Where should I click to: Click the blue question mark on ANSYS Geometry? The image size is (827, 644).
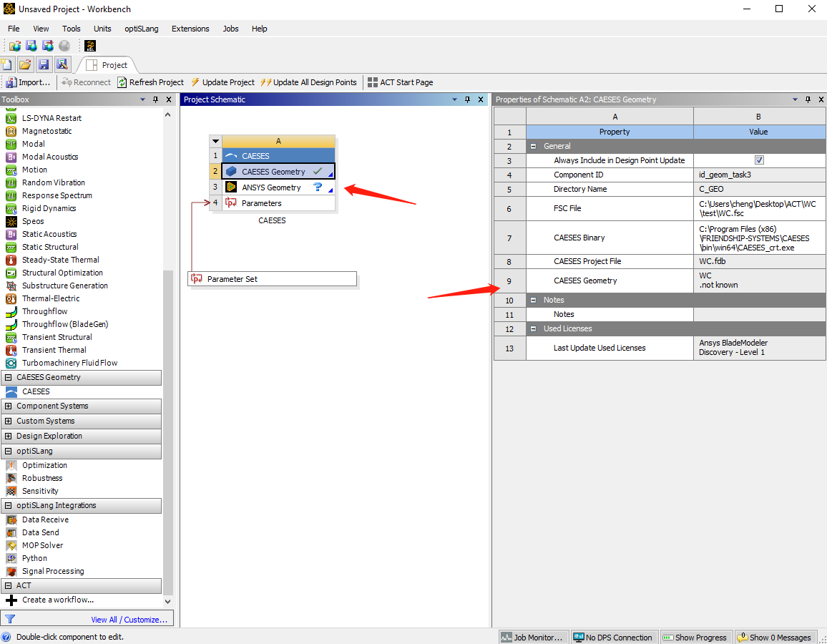tap(318, 187)
